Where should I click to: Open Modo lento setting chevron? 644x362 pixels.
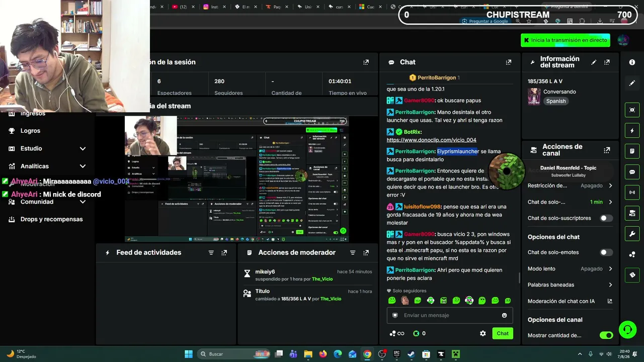tap(610, 268)
